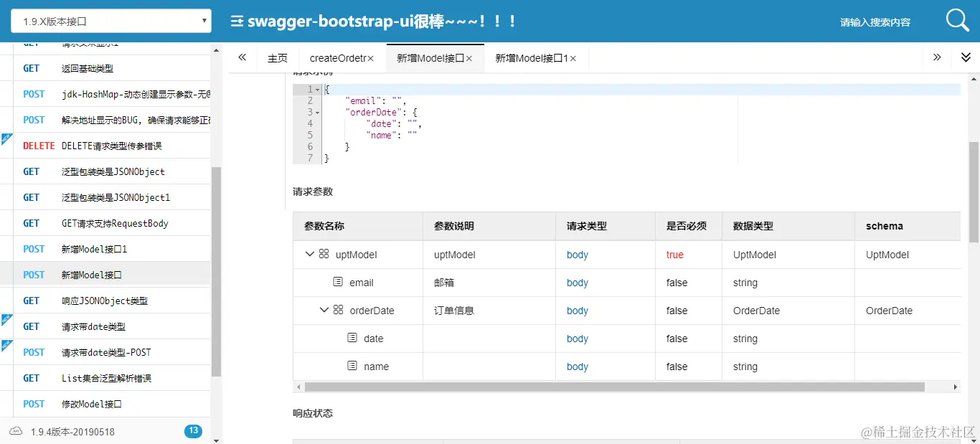Click the double-left arrow tab scroll icon
This screenshot has height=444, width=980.
tap(242, 57)
